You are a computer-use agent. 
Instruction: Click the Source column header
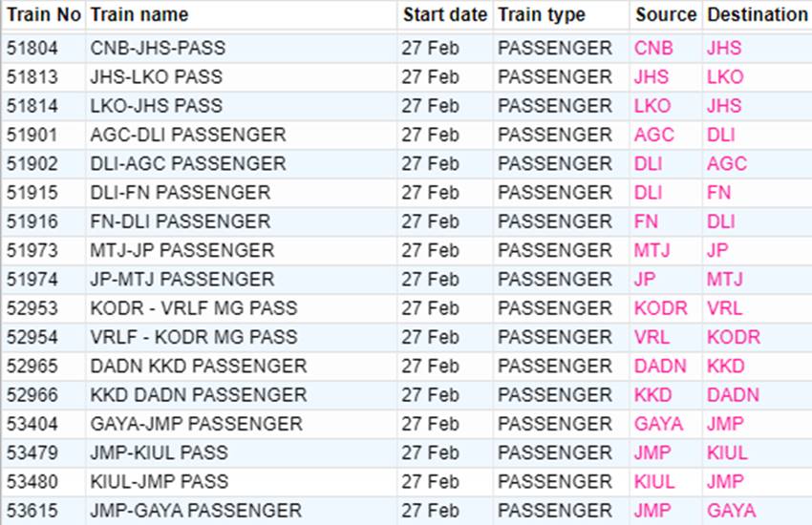tap(666, 15)
